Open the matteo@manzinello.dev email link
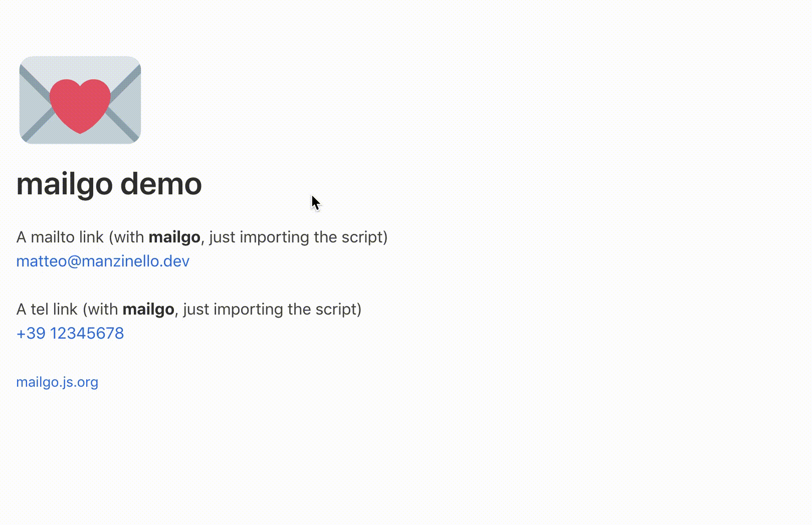The image size is (812, 525). tap(103, 261)
